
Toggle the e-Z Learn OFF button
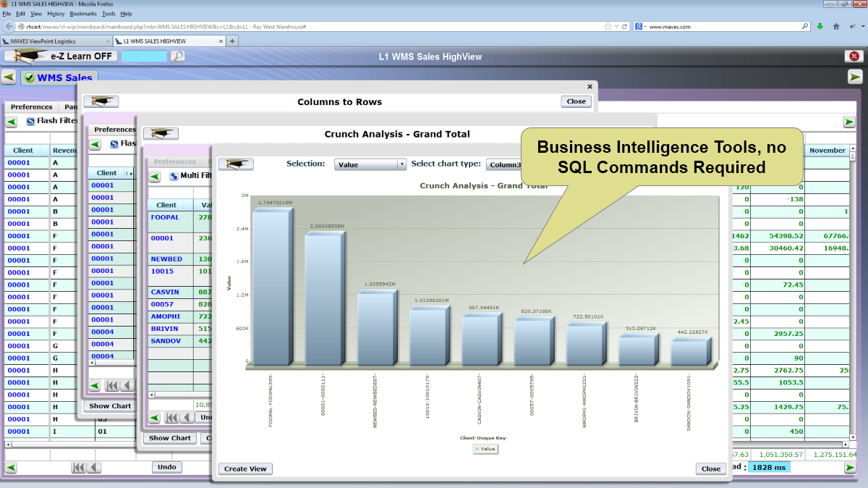click(x=61, y=56)
